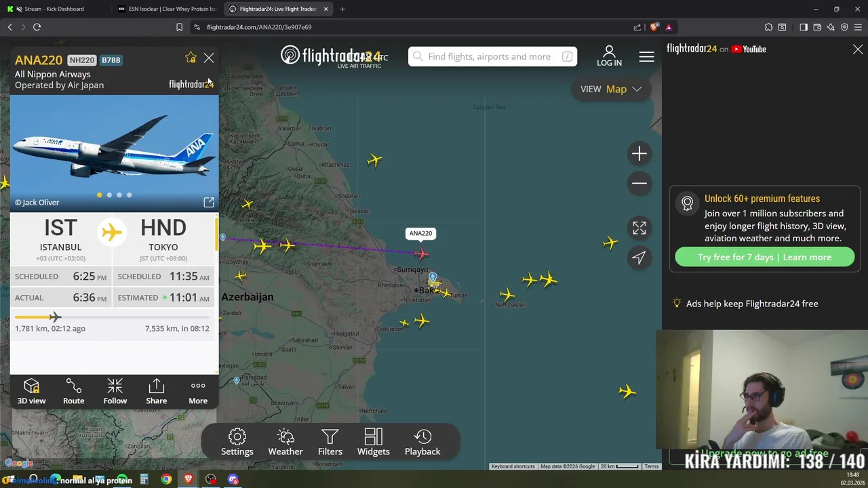Close the Flightradar24 browser tab
The image size is (868, 488).
[x=325, y=9]
